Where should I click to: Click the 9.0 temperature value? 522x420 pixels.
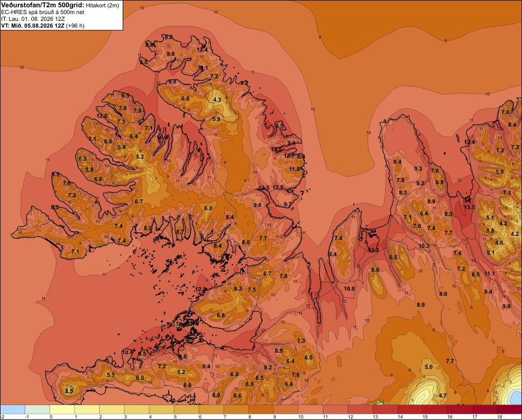(169, 37)
